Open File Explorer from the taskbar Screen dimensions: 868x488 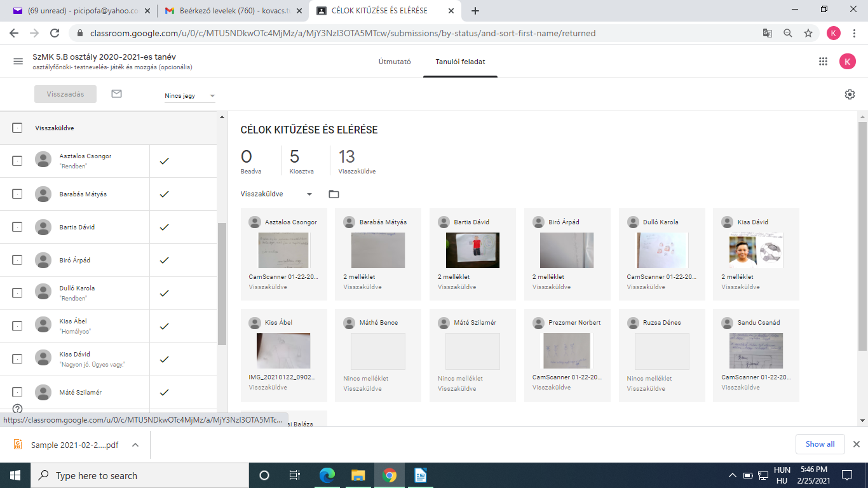point(358,475)
